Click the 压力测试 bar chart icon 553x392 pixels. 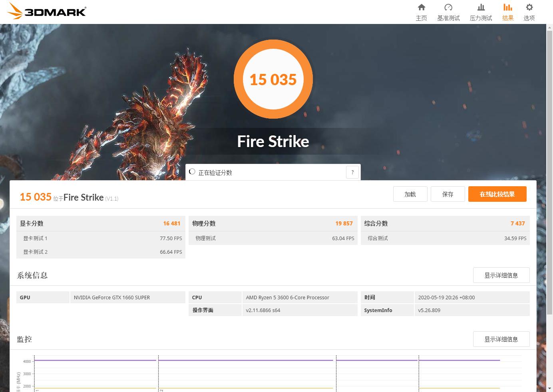pos(481,7)
